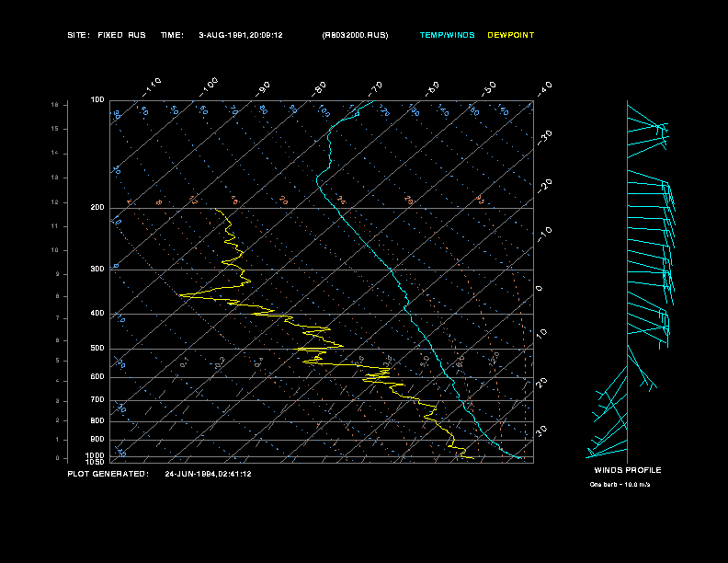Click the 3 tick on left height axis
This screenshot has width=728, height=563.
(58, 401)
